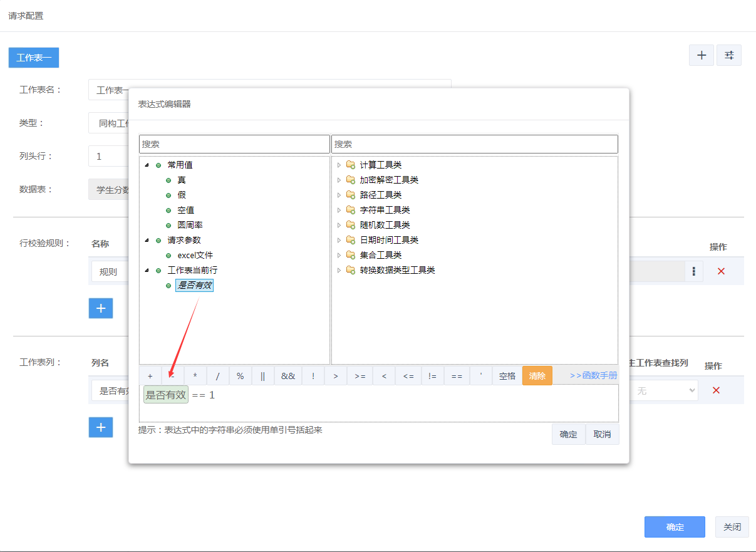This screenshot has height=552, width=756.
Task: Expand the 字符串工具类 tree node
Action: click(x=339, y=210)
